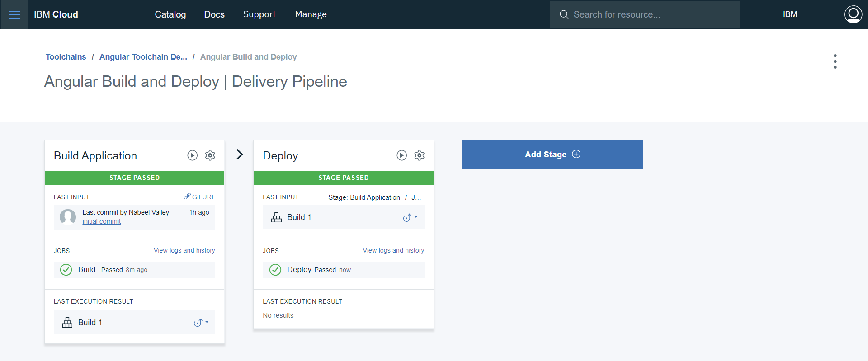Click Build 1 text in Deploy Last Input

[299, 217]
